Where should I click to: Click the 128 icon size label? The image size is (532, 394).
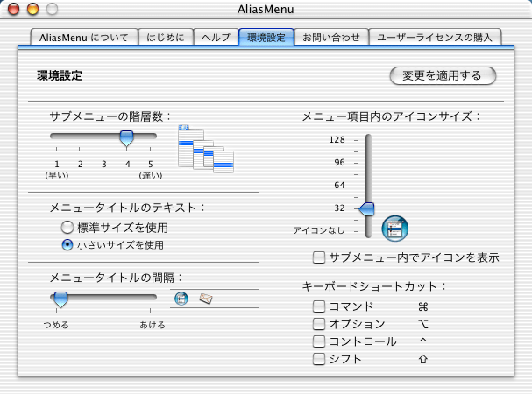[x=337, y=140]
